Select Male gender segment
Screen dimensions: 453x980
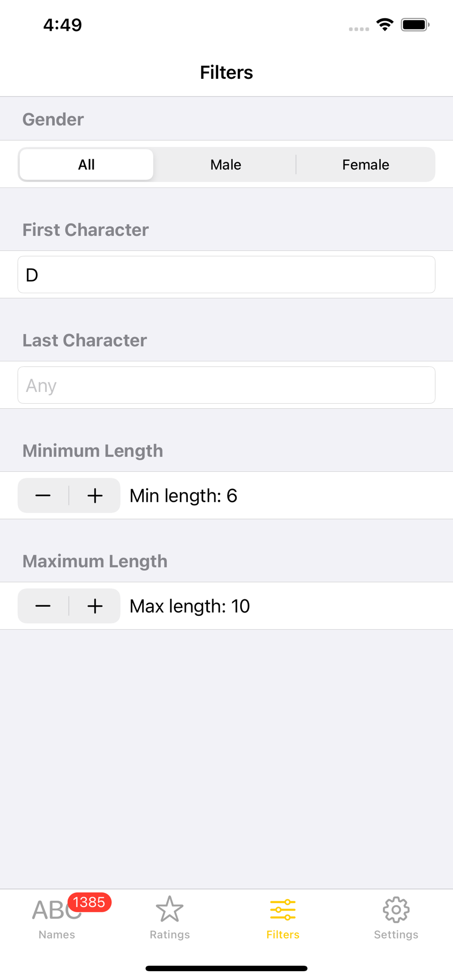(x=226, y=165)
